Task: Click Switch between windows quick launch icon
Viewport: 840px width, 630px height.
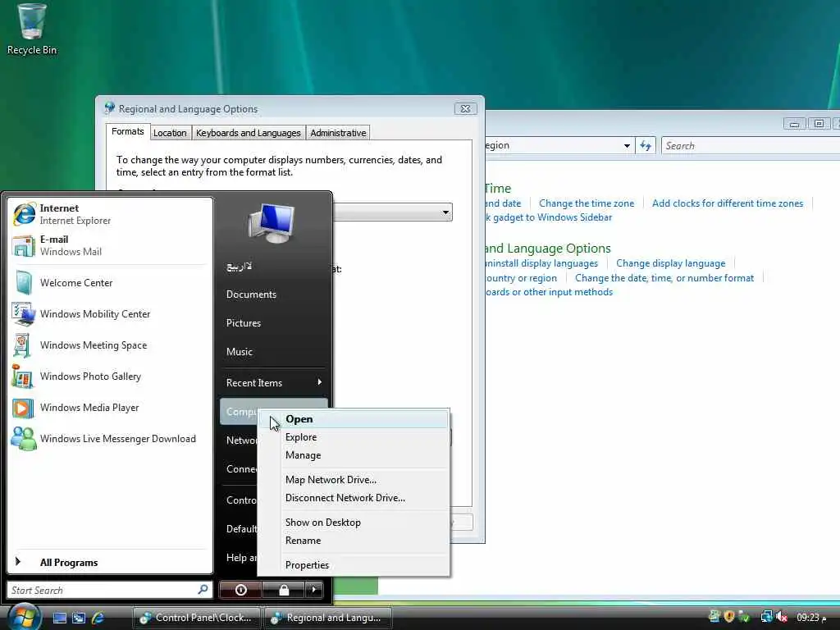Action: [x=79, y=618]
